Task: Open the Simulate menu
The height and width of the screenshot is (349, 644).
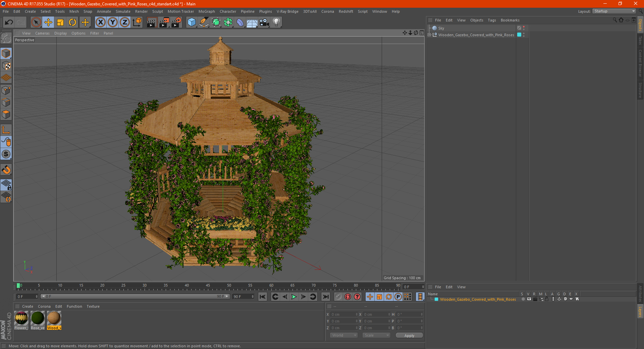Action: 123,11
